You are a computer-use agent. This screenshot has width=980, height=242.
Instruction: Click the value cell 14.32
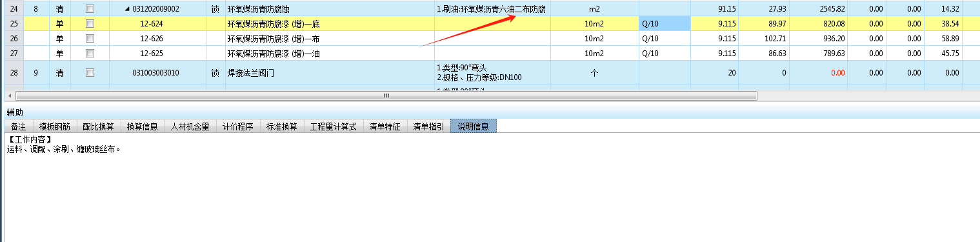[943, 9]
